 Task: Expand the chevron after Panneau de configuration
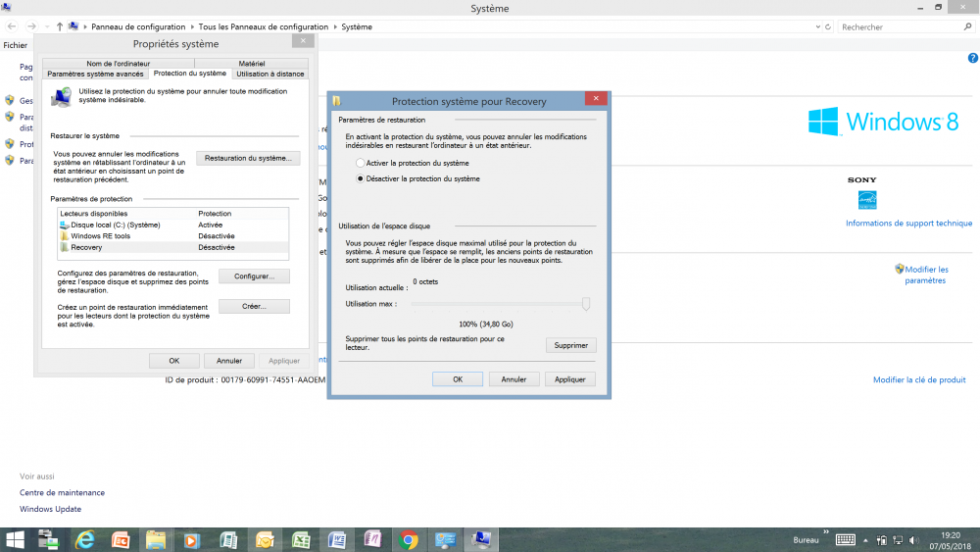[192, 26]
